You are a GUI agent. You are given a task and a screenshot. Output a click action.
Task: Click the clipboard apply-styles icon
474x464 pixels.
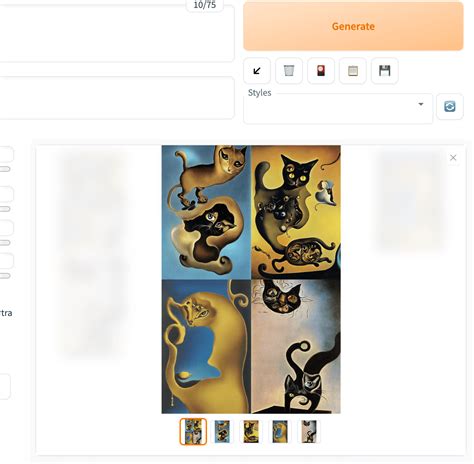click(354, 71)
